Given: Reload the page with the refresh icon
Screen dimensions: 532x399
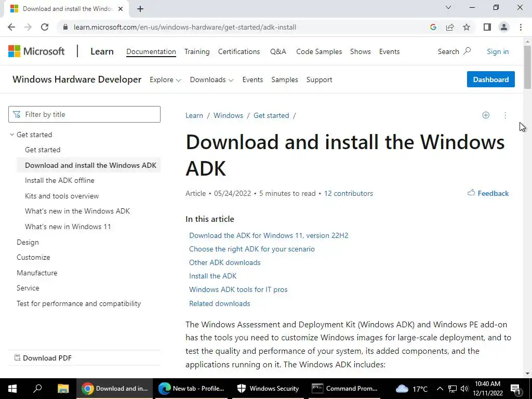Looking at the screenshot, I should [45, 27].
